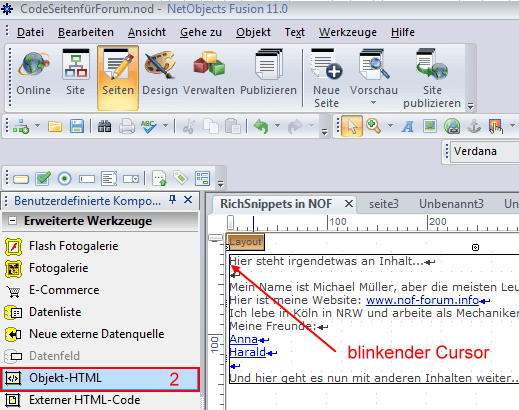Save with the floppy disk icon
The image size is (519, 410).
point(77,127)
